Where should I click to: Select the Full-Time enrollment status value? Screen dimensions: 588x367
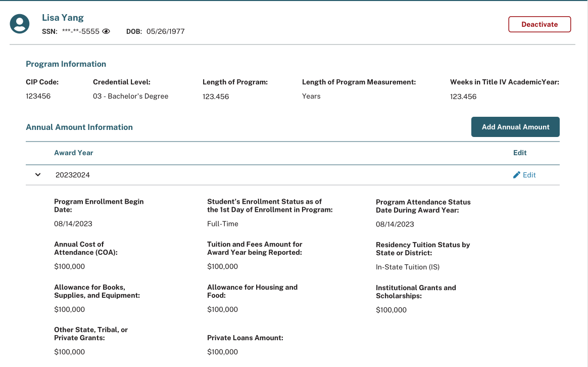[223, 223]
